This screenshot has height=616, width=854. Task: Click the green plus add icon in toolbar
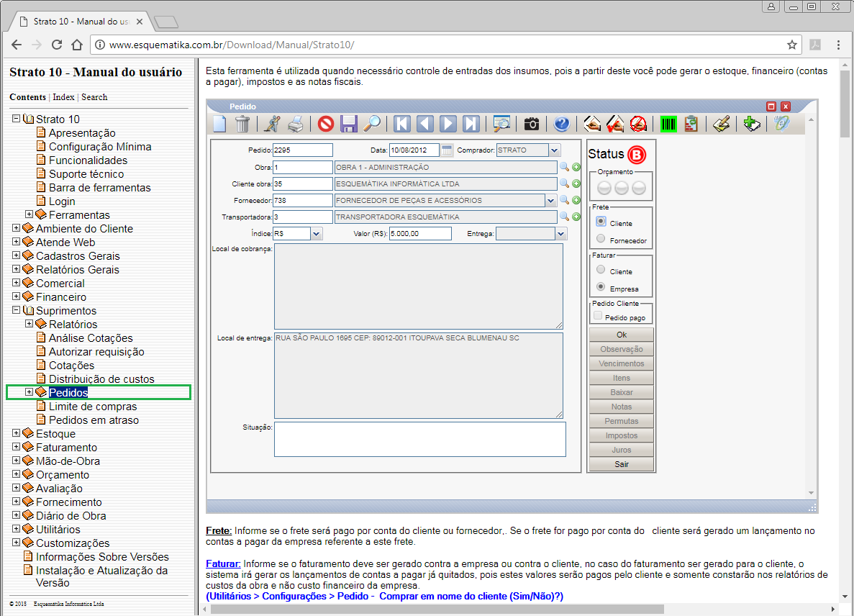click(x=752, y=124)
